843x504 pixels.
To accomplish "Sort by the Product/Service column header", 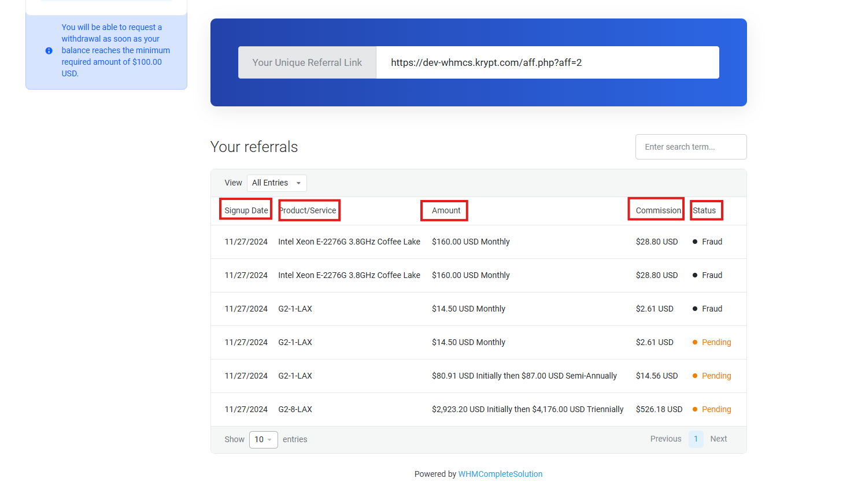I will 308,210.
